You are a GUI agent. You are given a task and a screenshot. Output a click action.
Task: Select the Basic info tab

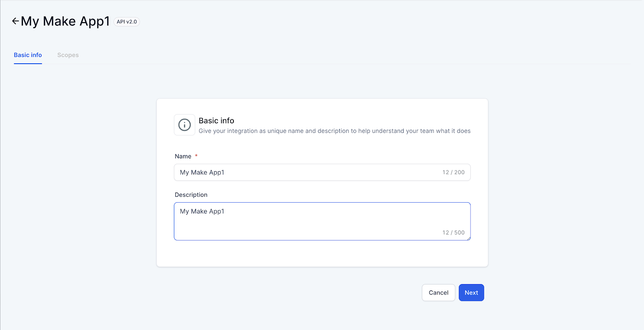(x=28, y=55)
